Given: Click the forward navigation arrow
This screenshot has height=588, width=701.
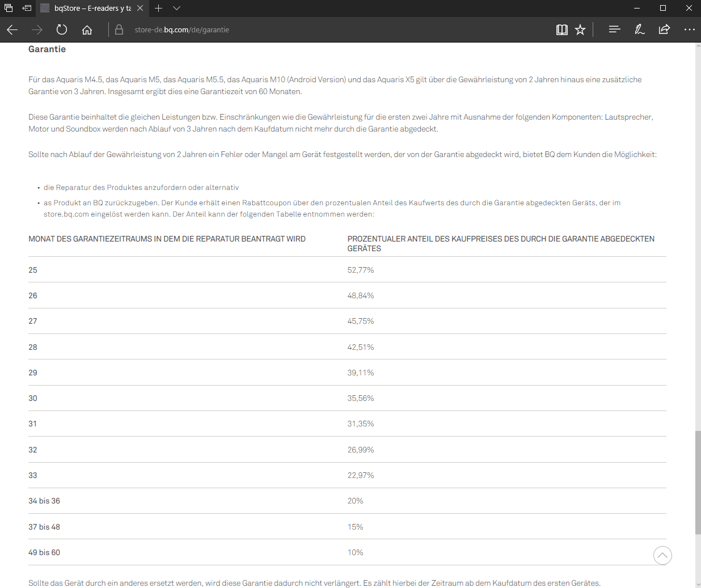Looking at the screenshot, I should (37, 29).
